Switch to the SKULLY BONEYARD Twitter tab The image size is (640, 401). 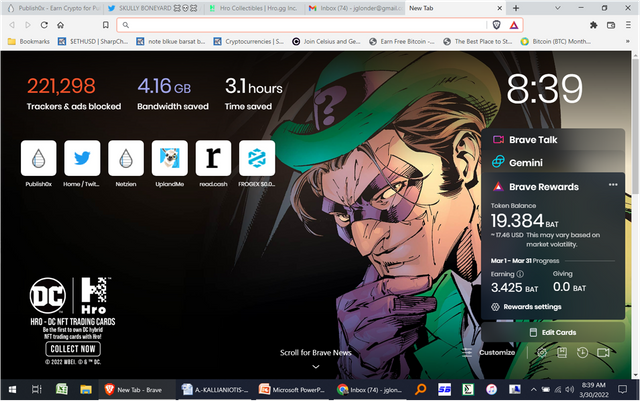(154, 8)
